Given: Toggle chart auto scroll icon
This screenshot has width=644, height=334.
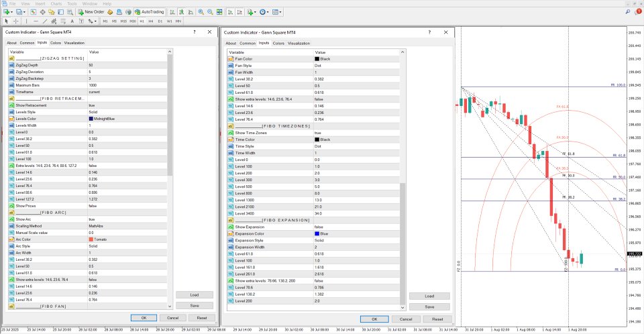Looking at the screenshot, I should pos(230,12).
